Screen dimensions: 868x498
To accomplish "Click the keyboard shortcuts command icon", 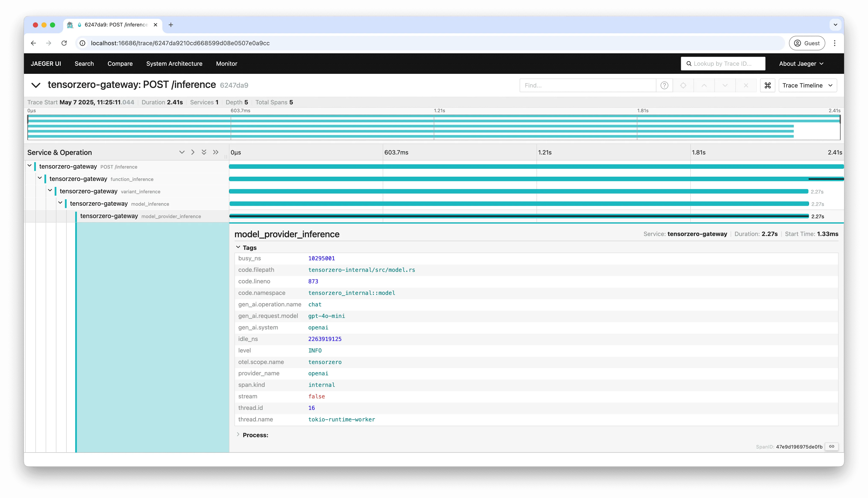I will 767,86.
